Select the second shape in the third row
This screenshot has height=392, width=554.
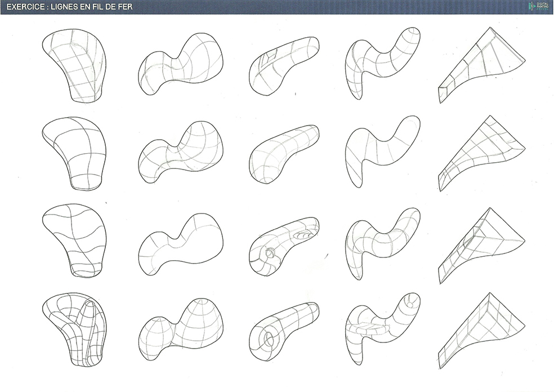coord(180,243)
